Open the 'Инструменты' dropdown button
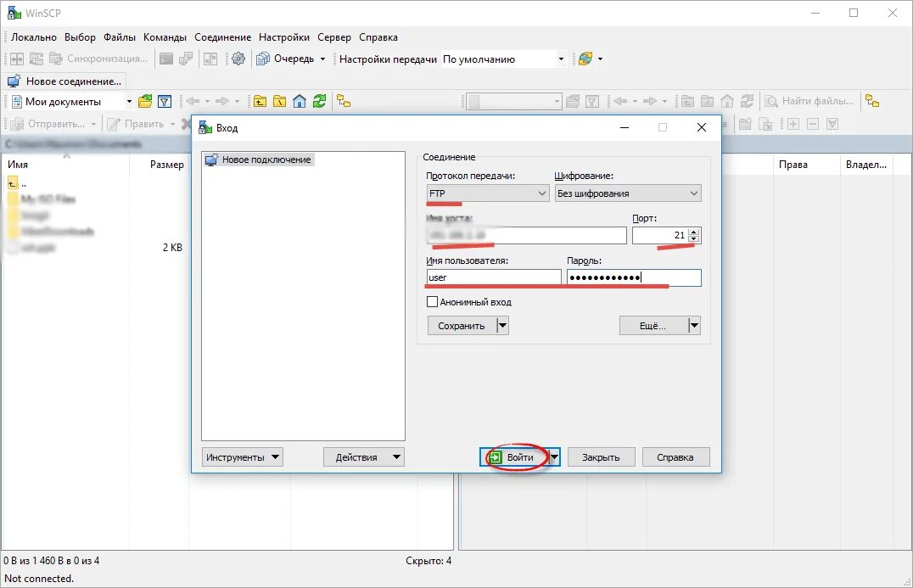The image size is (913, 588). coord(242,457)
